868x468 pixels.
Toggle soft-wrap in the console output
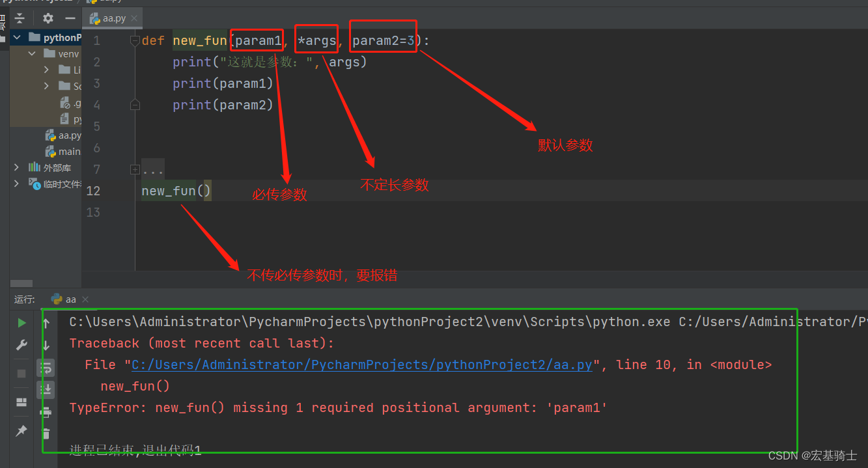[x=46, y=368]
